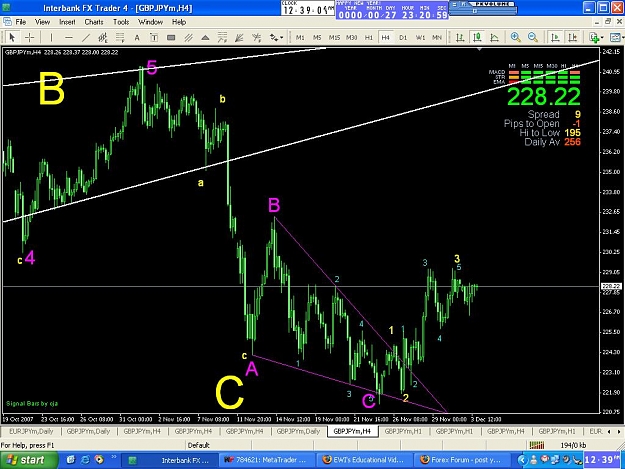The width and height of the screenshot is (625, 469).
Task: Switch to the EURJPYm,Daily chart tab
Action: (31, 431)
